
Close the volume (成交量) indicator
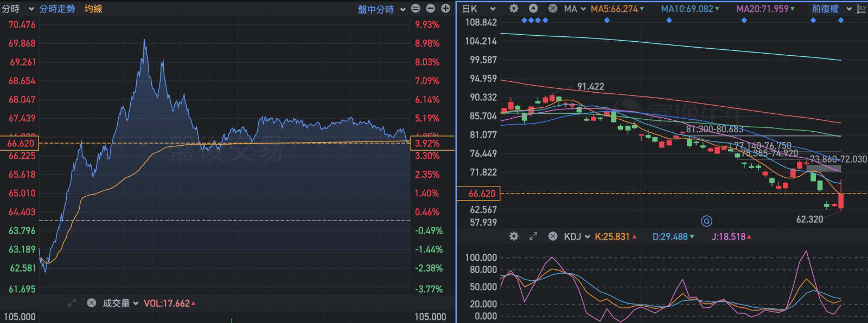point(91,303)
